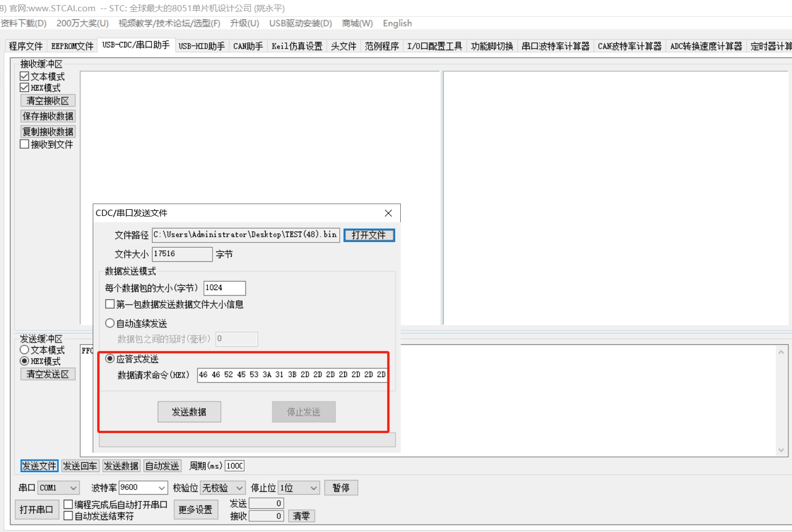Switch to CAN波特率计算器 tab
The width and height of the screenshot is (792, 532).
tap(630, 46)
